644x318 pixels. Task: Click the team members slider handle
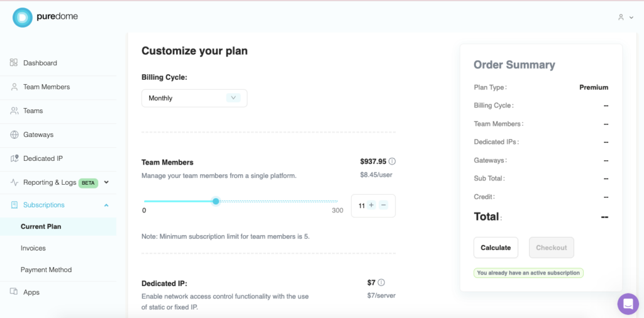pos(216,201)
